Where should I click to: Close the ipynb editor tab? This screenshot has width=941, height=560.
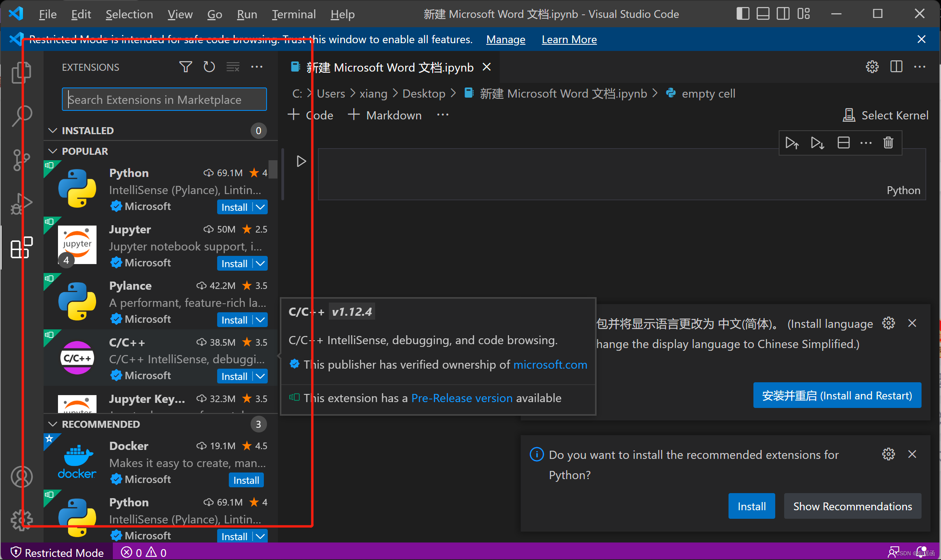(486, 67)
